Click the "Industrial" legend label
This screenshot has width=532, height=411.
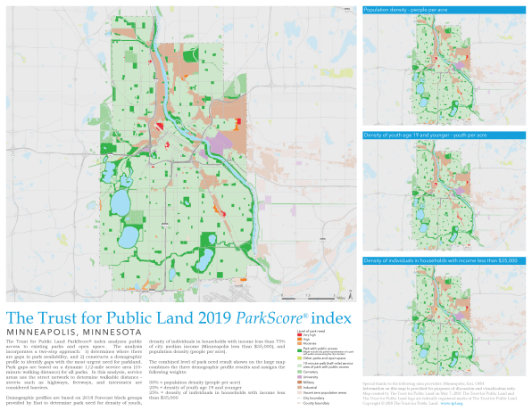(x=310, y=387)
